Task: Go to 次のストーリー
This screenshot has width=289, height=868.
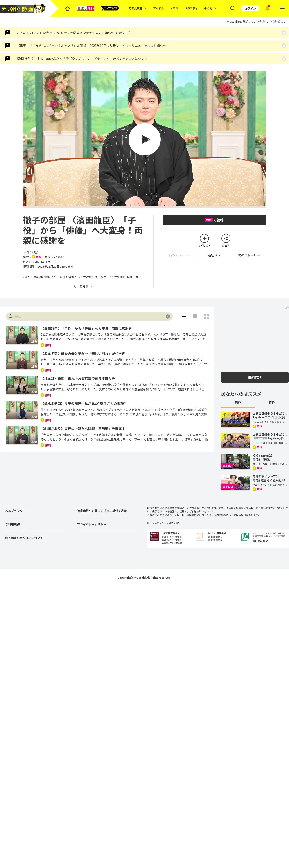Action: (249, 255)
